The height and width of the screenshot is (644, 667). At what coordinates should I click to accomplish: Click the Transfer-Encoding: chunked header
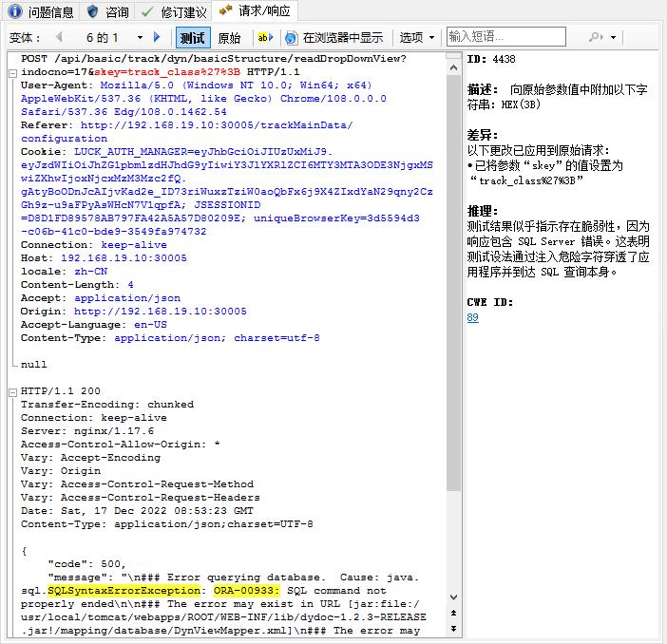(x=107, y=405)
